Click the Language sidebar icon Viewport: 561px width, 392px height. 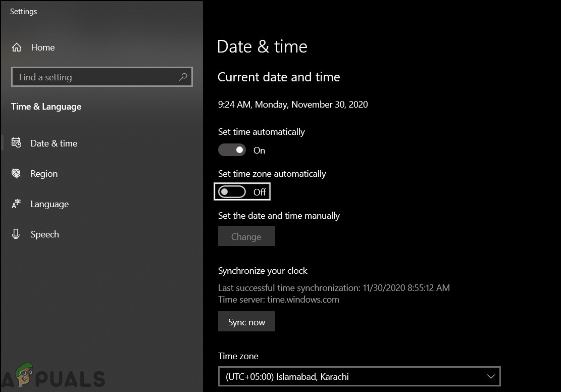coord(16,204)
